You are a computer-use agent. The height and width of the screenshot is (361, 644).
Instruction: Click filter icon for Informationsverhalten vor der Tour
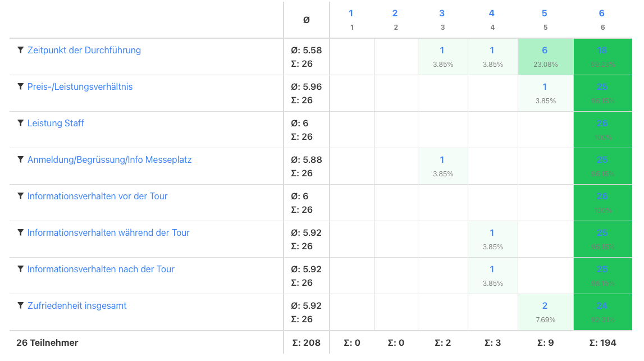coord(21,197)
